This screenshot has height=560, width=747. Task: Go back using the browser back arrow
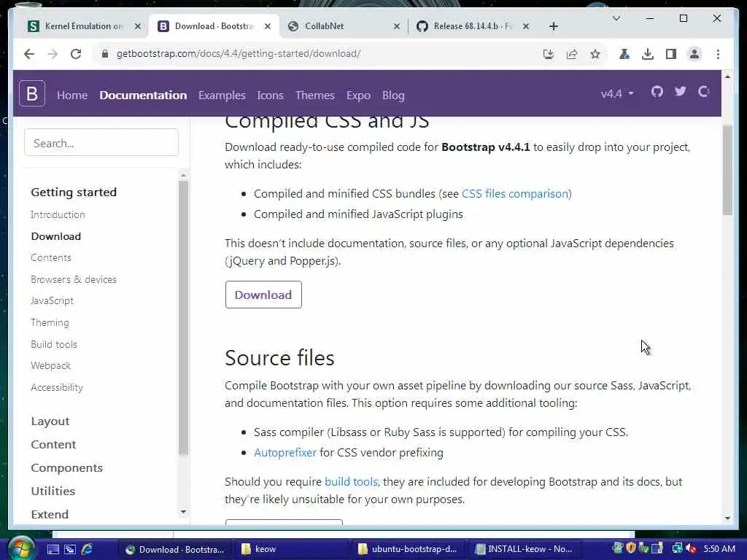tap(29, 54)
